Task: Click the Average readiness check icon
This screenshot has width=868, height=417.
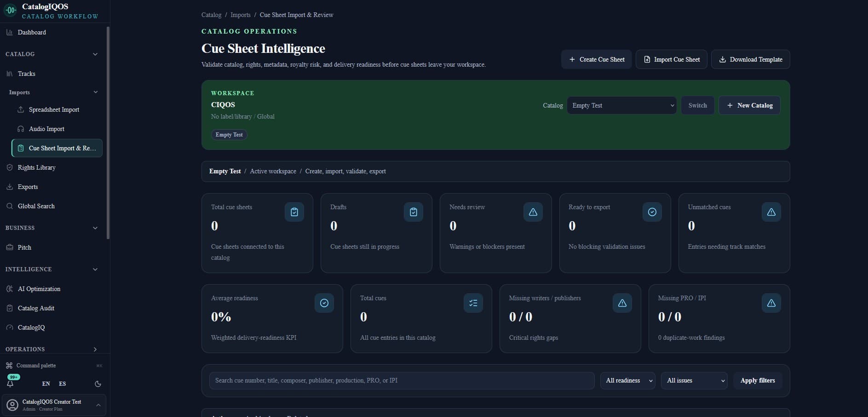Action: click(x=324, y=303)
